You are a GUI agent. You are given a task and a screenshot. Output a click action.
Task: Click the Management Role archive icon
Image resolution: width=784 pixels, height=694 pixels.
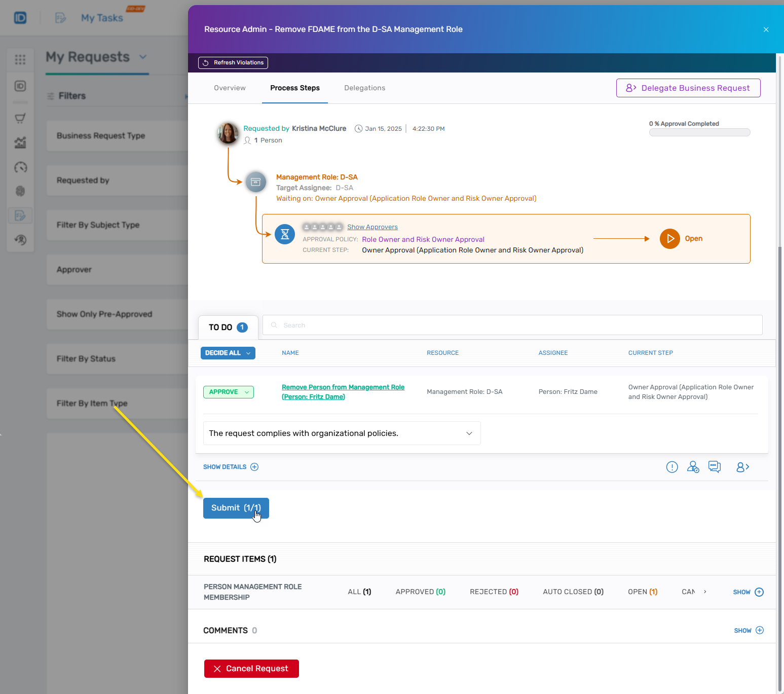coord(256,182)
